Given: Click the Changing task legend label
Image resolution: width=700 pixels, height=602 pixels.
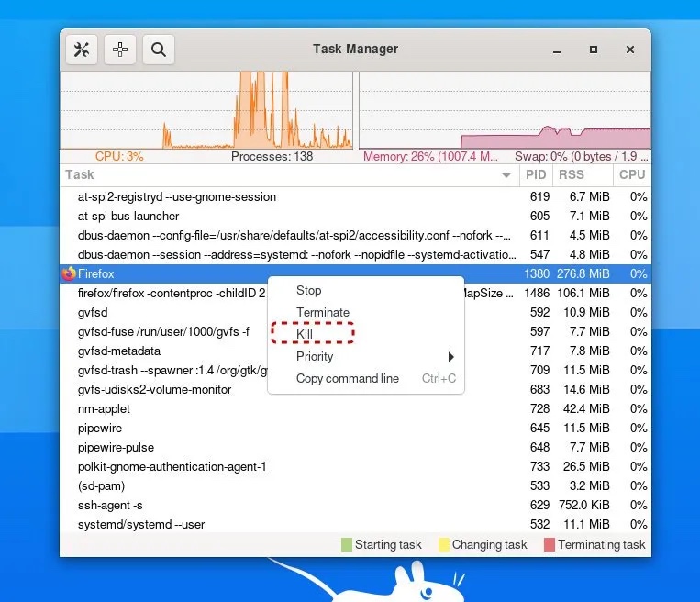Looking at the screenshot, I should pos(489,544).
